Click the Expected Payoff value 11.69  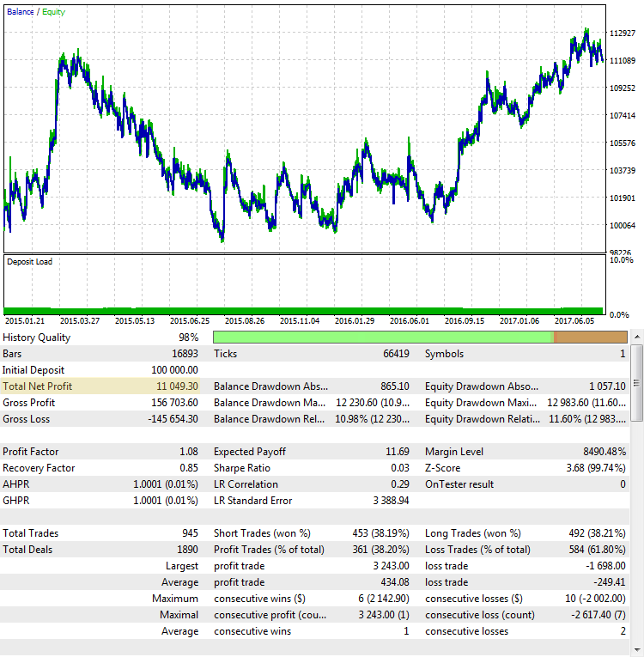coord(398,452)
